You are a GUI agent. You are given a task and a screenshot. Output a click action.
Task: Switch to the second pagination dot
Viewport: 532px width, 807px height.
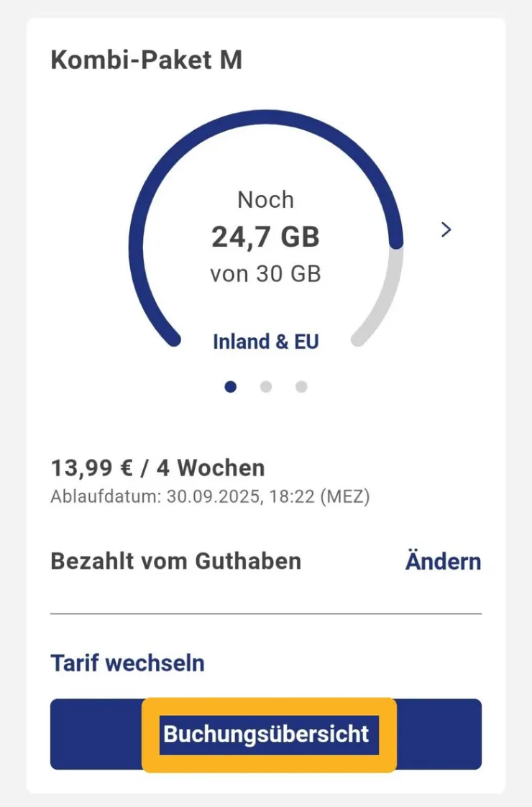[266, 387]
